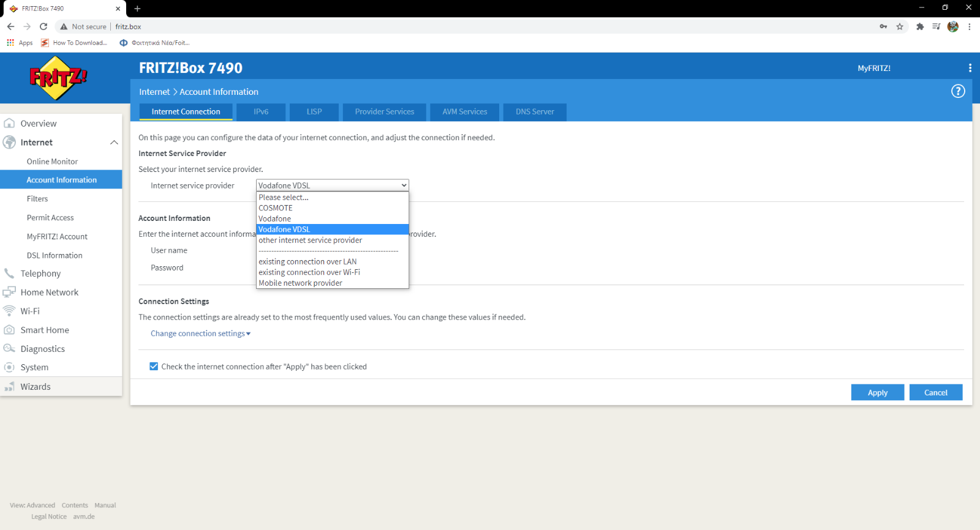Open the help question mark icon
The image size is (980, 530).
click(958, 91)
